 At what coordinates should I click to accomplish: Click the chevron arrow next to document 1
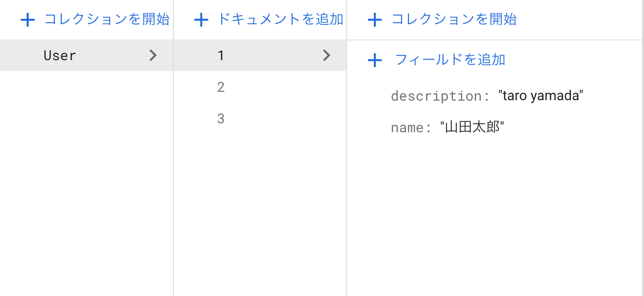point(326,55)
